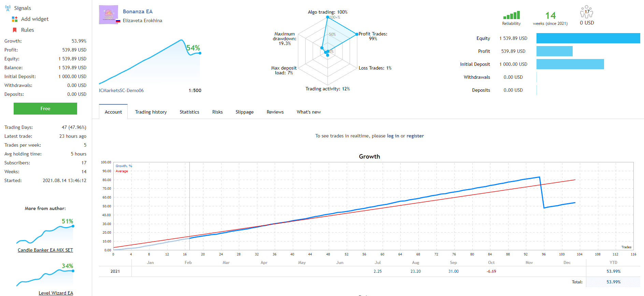The width and height of the screenshot is (644, 296).
Task: Click the Signals antenna icon
Action: point(8,8)
